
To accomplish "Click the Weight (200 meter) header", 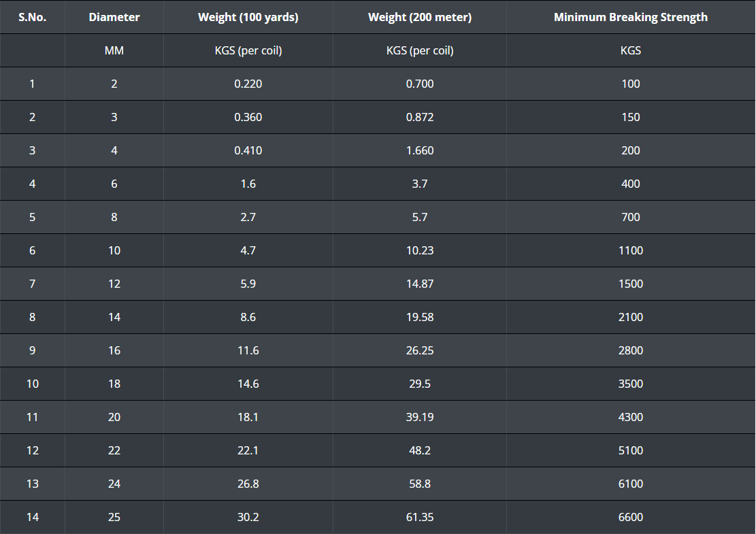I will click(x=420, y=18).
